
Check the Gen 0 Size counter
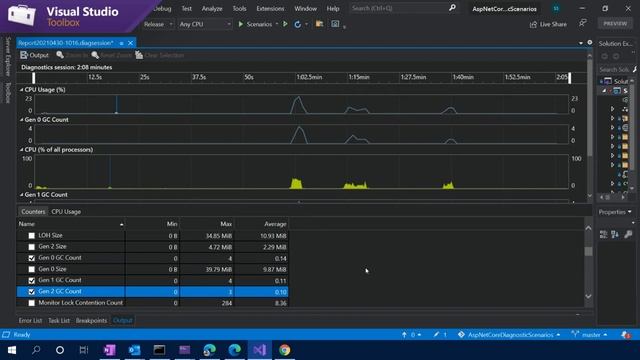[x=31, y=269]
